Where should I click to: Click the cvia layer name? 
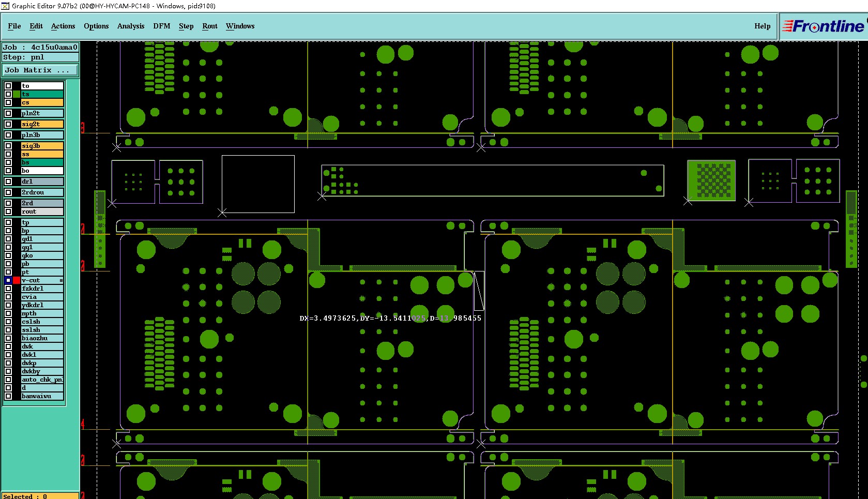coord(42,297)
